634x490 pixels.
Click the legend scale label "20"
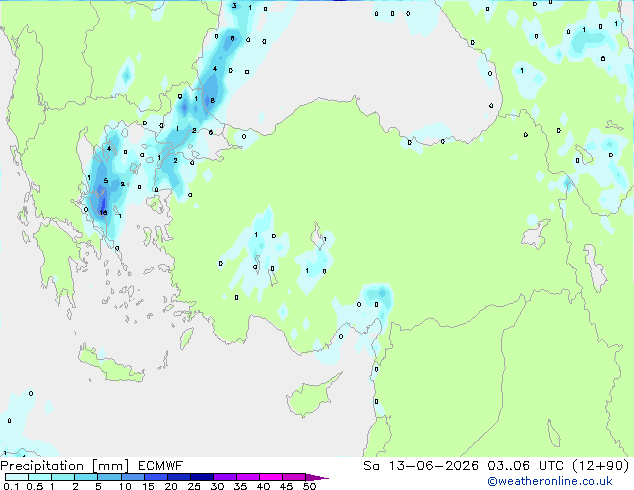pyautogui.click(x=171, y=486)
